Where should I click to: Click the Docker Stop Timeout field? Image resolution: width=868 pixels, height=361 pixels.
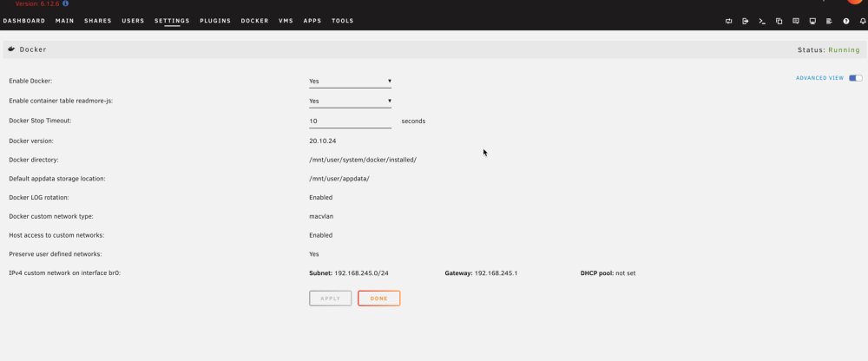tap(351, 121)
